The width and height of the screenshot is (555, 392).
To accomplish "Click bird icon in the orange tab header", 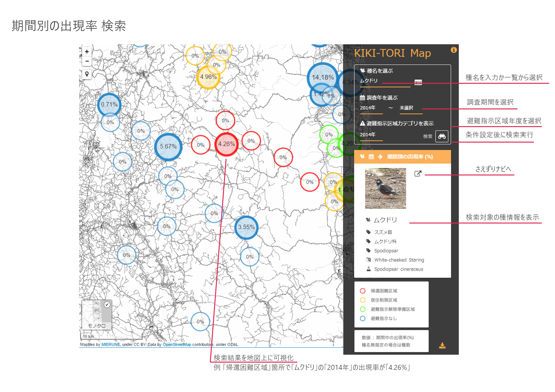I will (x=363, y=156).
